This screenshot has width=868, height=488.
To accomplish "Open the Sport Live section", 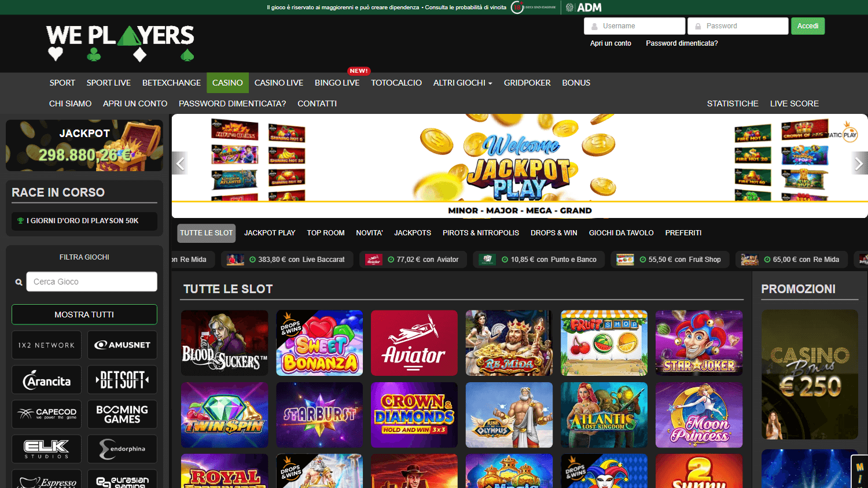I will pos(109,83).
